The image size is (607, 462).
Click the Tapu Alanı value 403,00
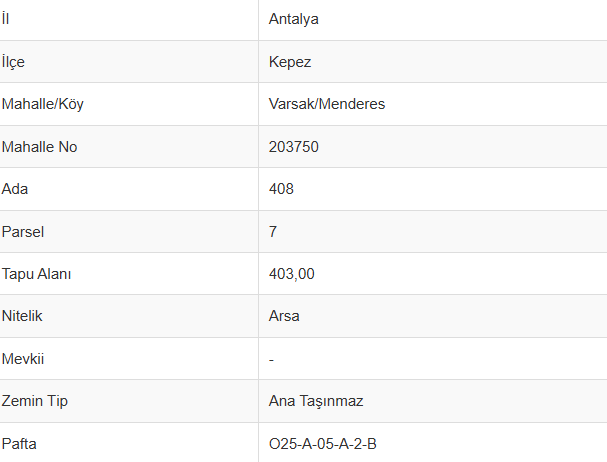tap(292, 274)
